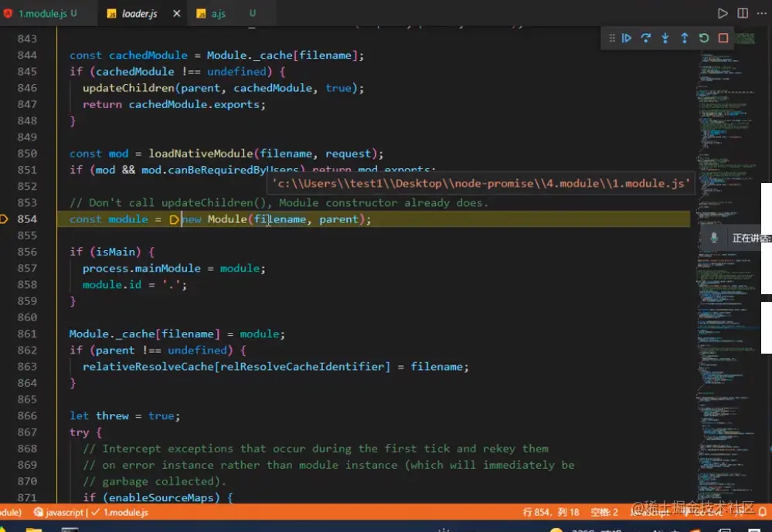Click line number 861 in the gutter
772x532 pixels.
(x=27, y=334)
